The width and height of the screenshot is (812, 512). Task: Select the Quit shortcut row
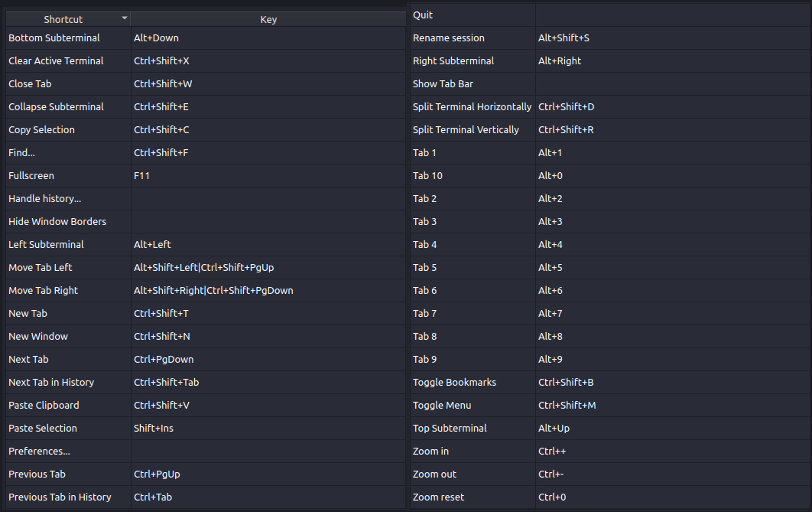click(x=609, y=15)
